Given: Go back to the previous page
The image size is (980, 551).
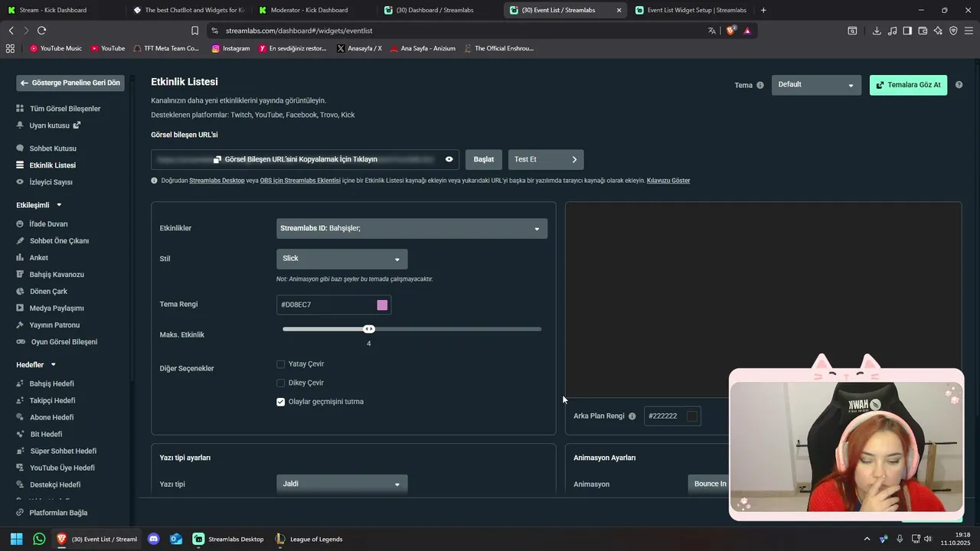Looking at the screenshot, I should [x=11, y=31].
